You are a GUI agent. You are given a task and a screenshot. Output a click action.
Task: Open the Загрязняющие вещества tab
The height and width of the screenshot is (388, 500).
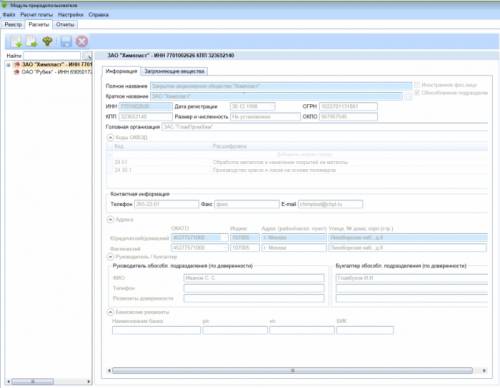pyautogui.click(x=174, y=71)
